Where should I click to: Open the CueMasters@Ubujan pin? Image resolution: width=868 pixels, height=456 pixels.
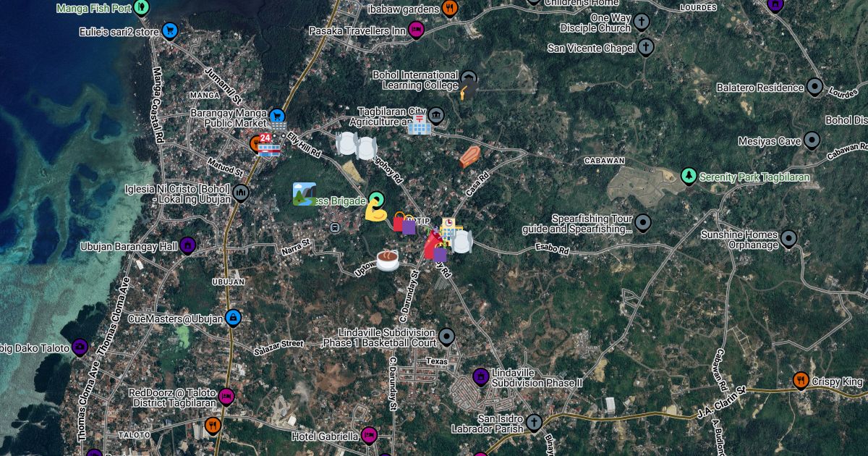click(232, 318)
